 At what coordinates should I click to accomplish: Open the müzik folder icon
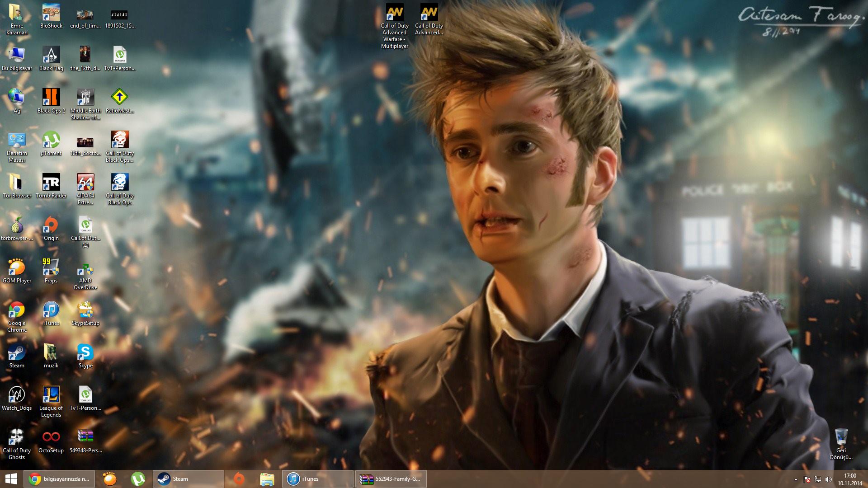tap(51, 356)
